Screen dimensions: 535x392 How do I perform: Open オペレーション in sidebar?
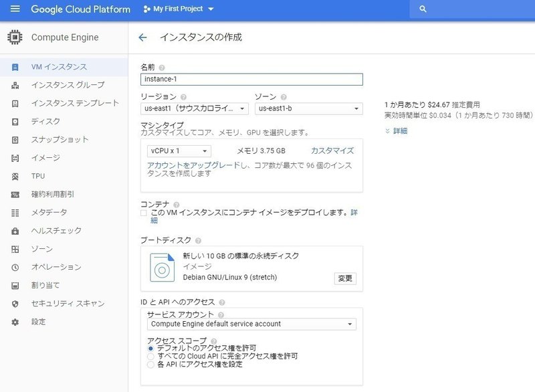pos(64,267)
